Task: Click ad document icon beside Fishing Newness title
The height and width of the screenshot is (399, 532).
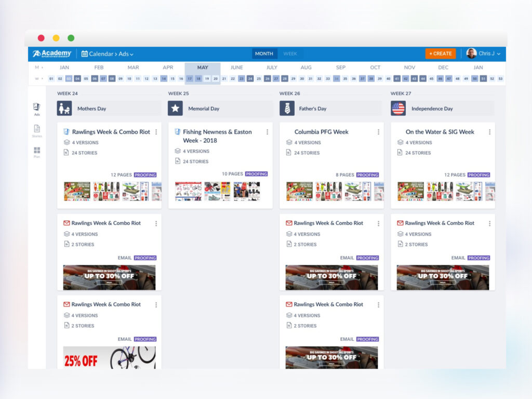Action: click(178, 131)
